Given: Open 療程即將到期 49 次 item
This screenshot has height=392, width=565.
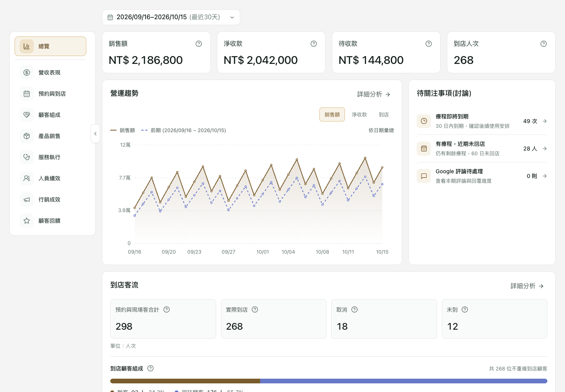Looking at the screenshot, I should 482,121.
